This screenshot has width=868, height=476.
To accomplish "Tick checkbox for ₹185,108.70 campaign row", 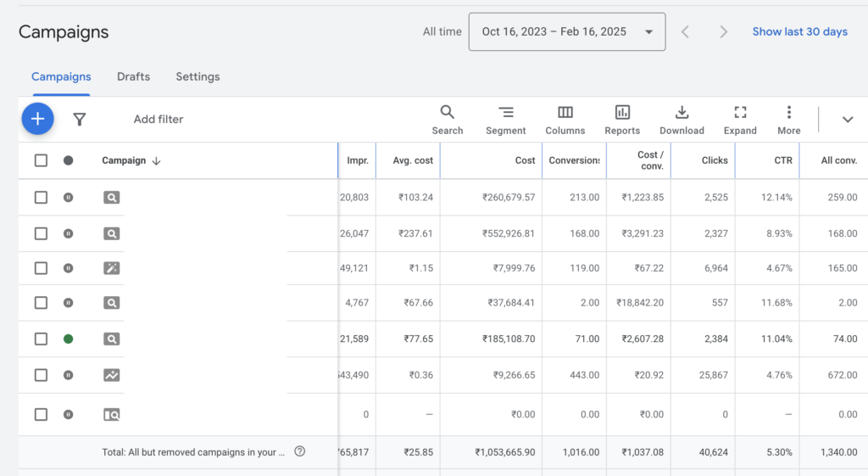I will (41, 339).
